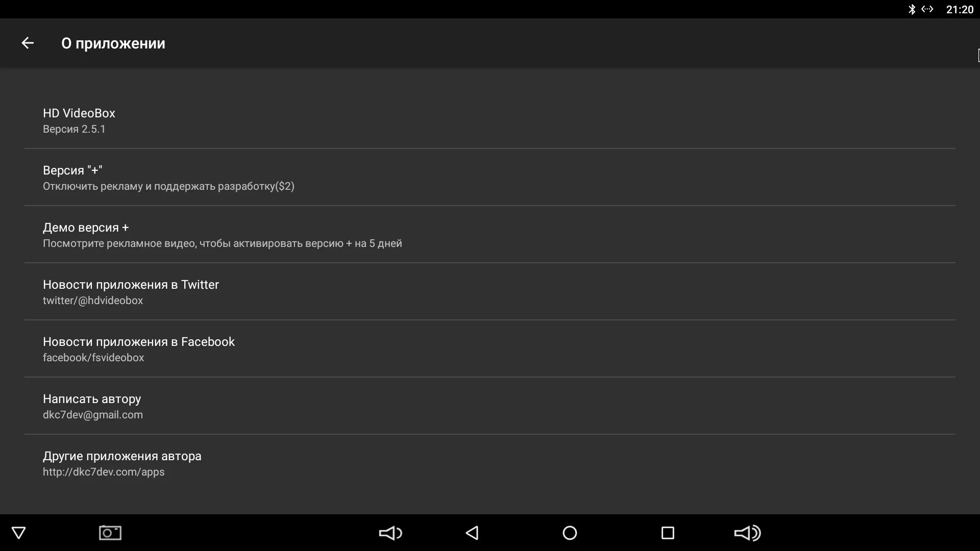Tap the Bluetooth status bar icon
The image size is (980, 551).
[x=912, y=9]
